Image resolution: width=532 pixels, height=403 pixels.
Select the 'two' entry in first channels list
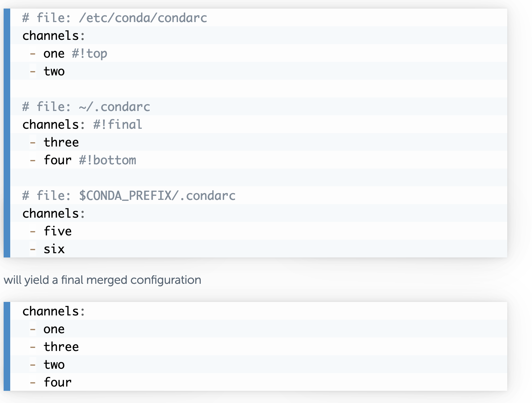[x=54, y=71]
